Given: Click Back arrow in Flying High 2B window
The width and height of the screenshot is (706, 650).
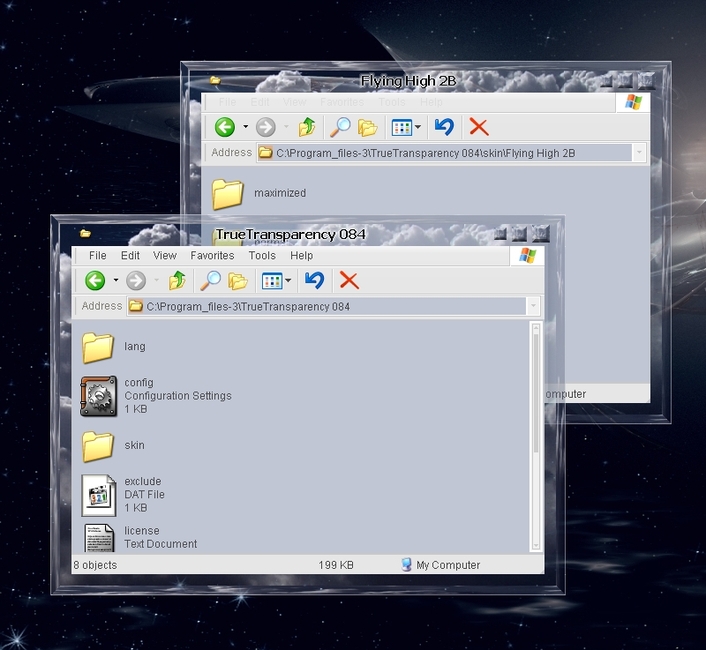Looking at the screenshot, I should click(225, 127).
